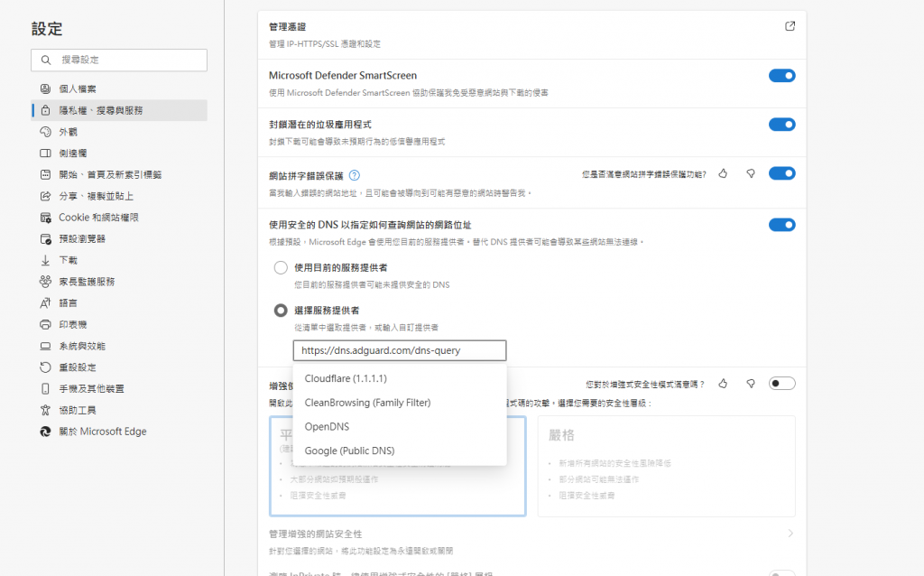Image resolution: width=924 pixels, height=576 pixels.
Task: Click the Phone and other devices icon
Action: (x=45, y=388)
